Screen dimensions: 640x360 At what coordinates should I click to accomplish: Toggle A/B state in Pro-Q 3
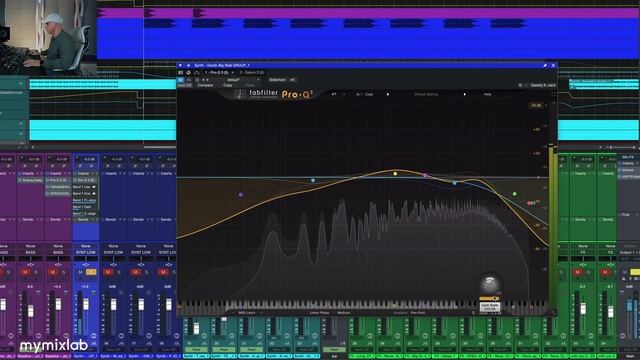click(358, 94)
